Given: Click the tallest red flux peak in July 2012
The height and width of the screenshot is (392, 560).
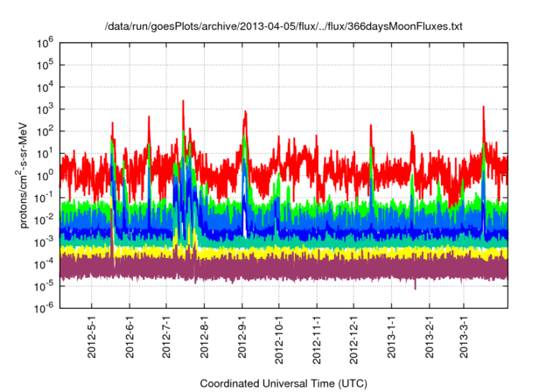Looking at the screenshot, I should tap(183, 103).
